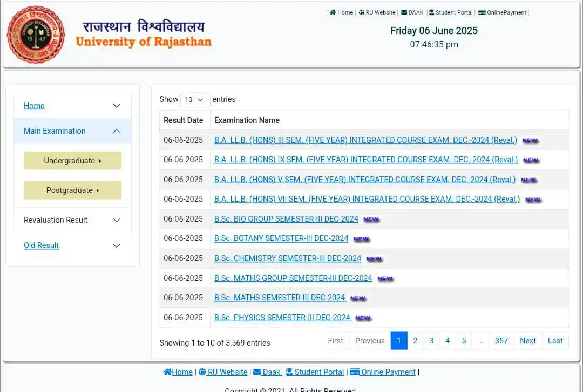The height and width of the screenshot is (392, 583).
Task: Click the Home icon in the footer
Action: coord(167,372)
